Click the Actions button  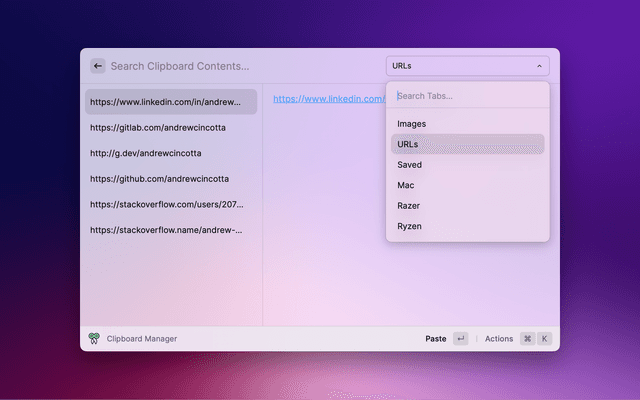pos(498,339)
